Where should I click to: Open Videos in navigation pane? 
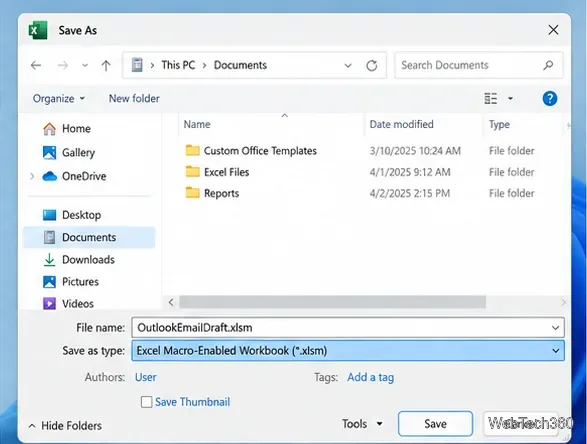coord(77,304)
